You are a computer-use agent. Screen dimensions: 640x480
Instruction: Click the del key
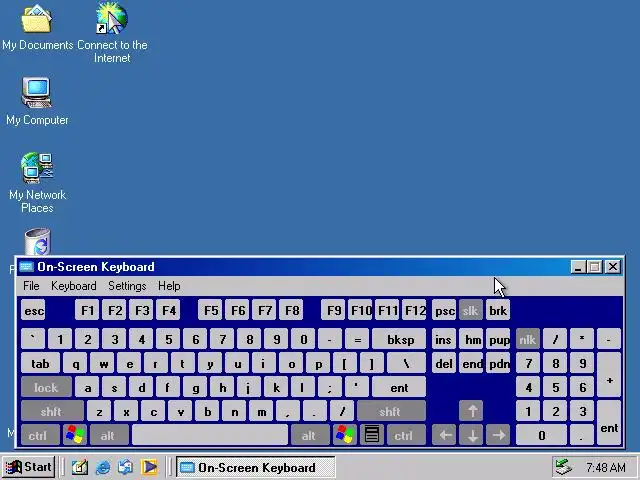(444, 363)
